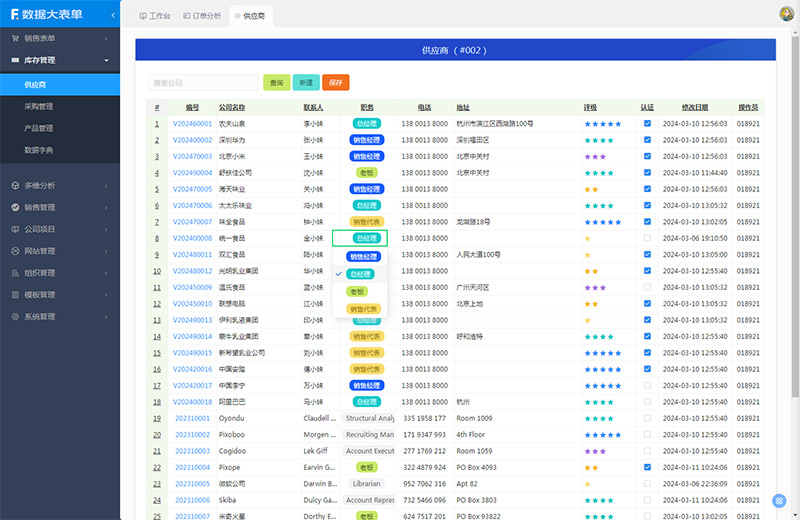Expand 组织管理 using its chevron arrow

[106, 274]
